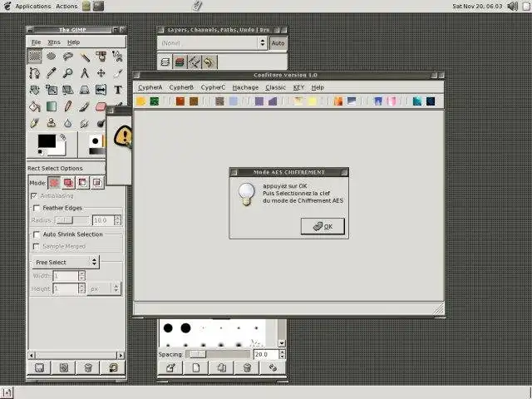Toggle the Auto button in Layers dialog
This screenshot has height=399, width=532.
coord(278,43)
